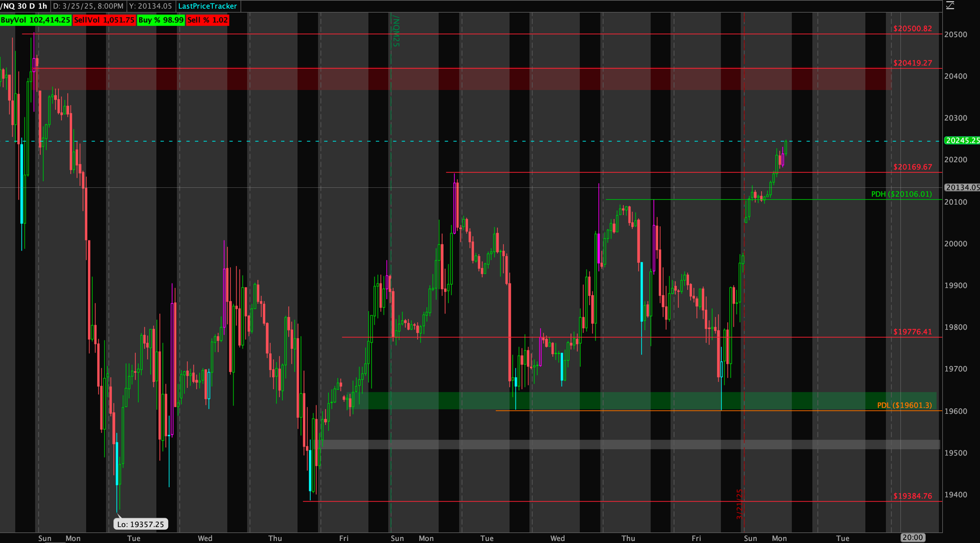Click the gray 20134.05 cursor price bubble
This screenshot has height=543, width=980.
(x=962, y=188)
